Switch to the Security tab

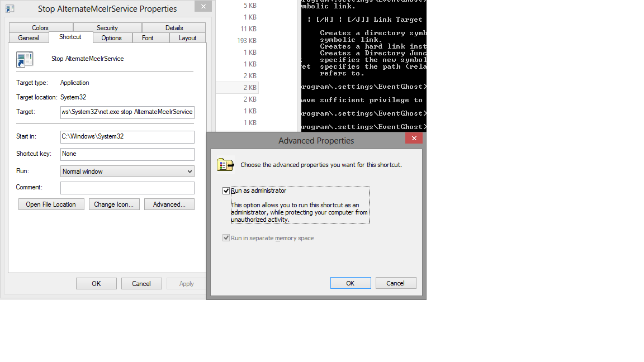(x=107, y=27)
